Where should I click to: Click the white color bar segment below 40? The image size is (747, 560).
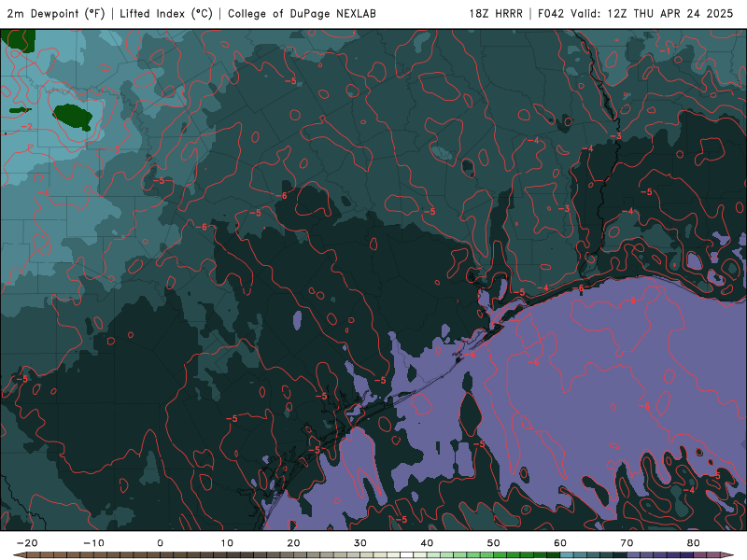pos(407,555)
